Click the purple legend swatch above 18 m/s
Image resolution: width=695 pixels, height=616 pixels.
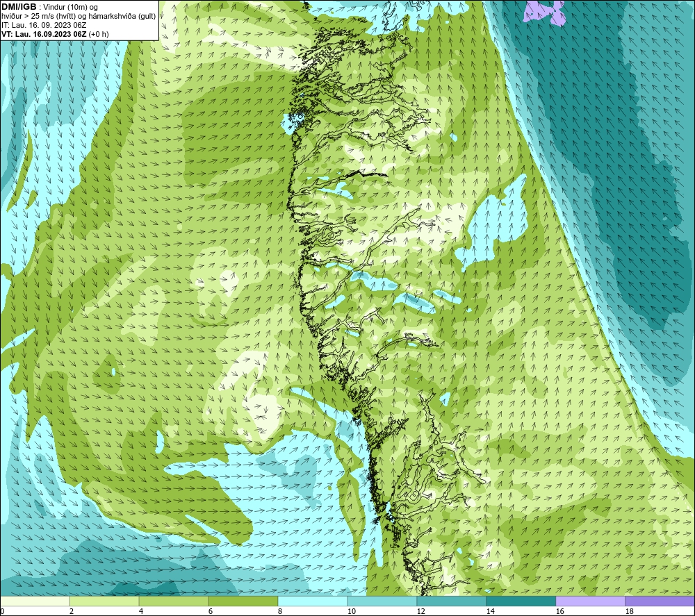click(660, 601)
